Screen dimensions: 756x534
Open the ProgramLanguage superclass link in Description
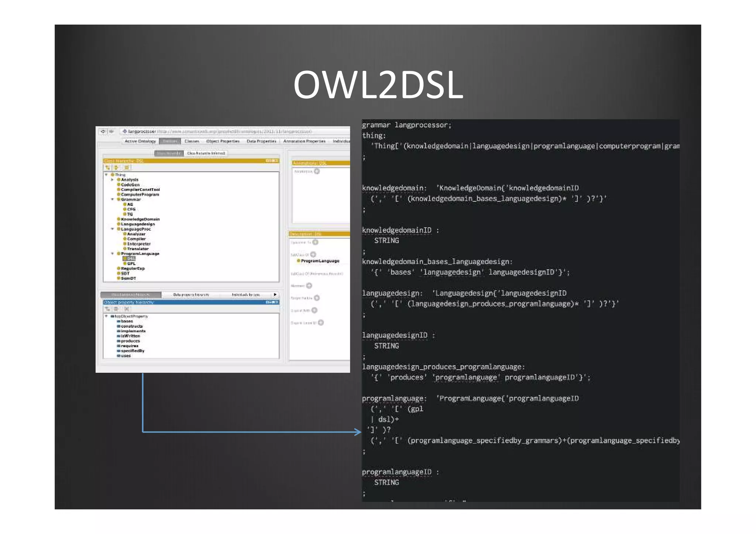pyautogui.click(x=318, y=261)
